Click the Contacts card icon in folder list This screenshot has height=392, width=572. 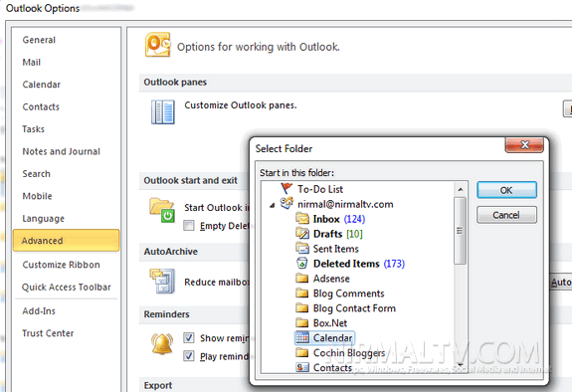(302, 367)
